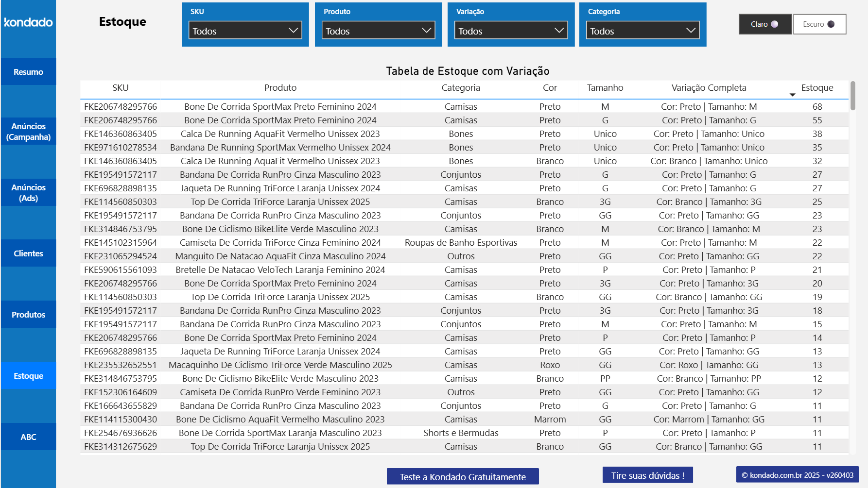Open the Produto filter dropdown
This screenshot has height=488, width=868.
pos(378,30)
